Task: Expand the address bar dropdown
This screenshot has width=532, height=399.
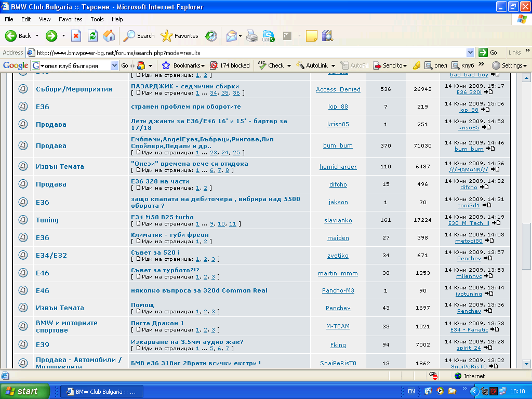Action: pos(470,52)
